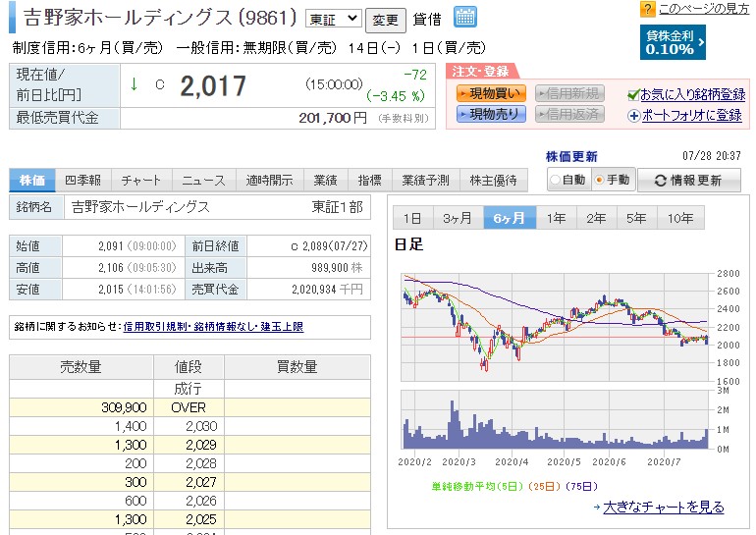Click the 出来高 value 989,900株

click(337, 267)
